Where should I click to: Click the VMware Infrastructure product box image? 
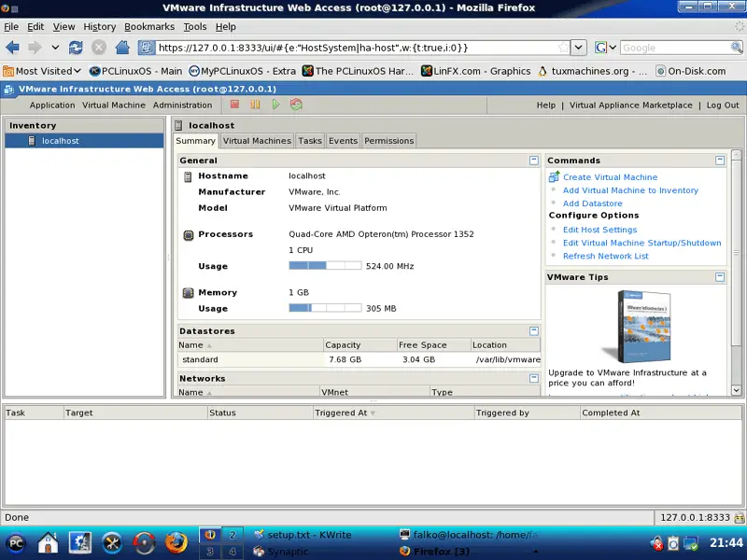click(x=637, y=327)
